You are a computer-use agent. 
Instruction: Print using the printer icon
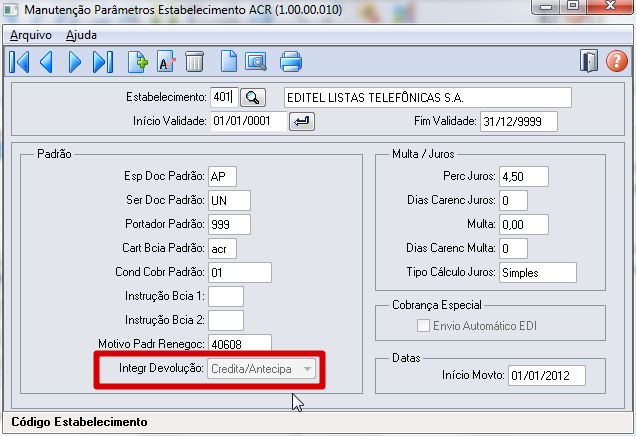(x=291, y=62)
